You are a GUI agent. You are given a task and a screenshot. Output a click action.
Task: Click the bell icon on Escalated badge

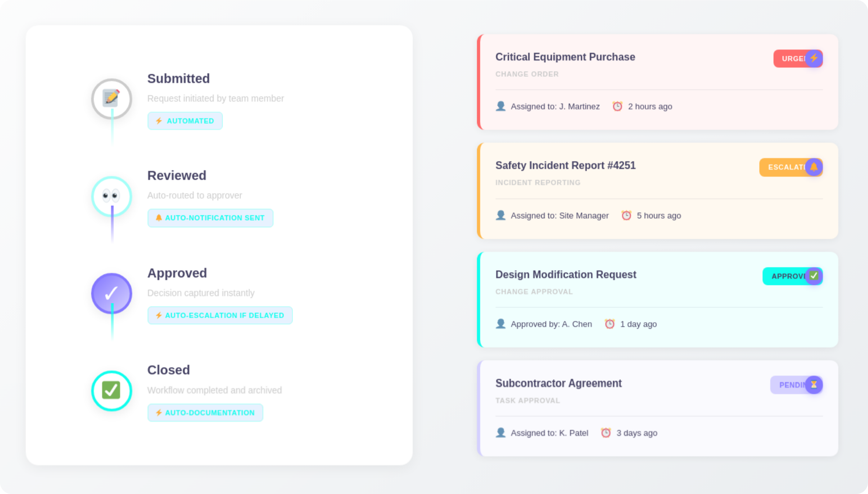[814, 167]
